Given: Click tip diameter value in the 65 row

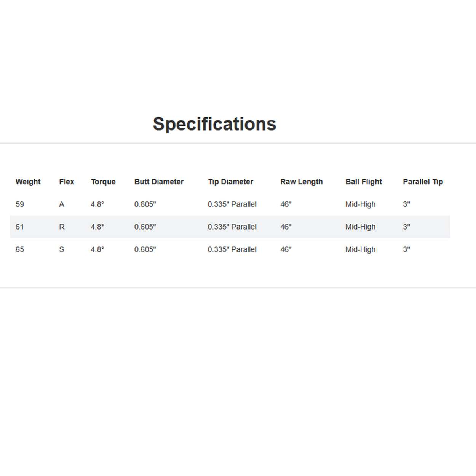Looking at the screenshot, I should (x=232, y=249).
